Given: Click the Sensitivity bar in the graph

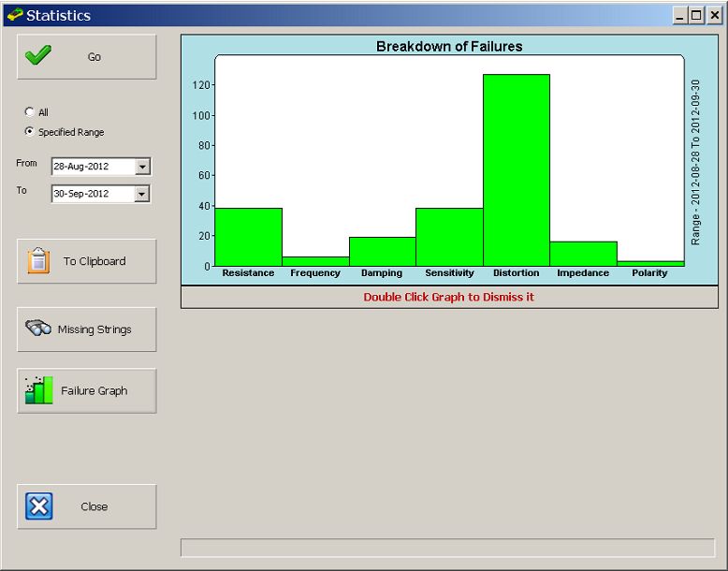Looking at the screenshot, I should tap(449, 237).
